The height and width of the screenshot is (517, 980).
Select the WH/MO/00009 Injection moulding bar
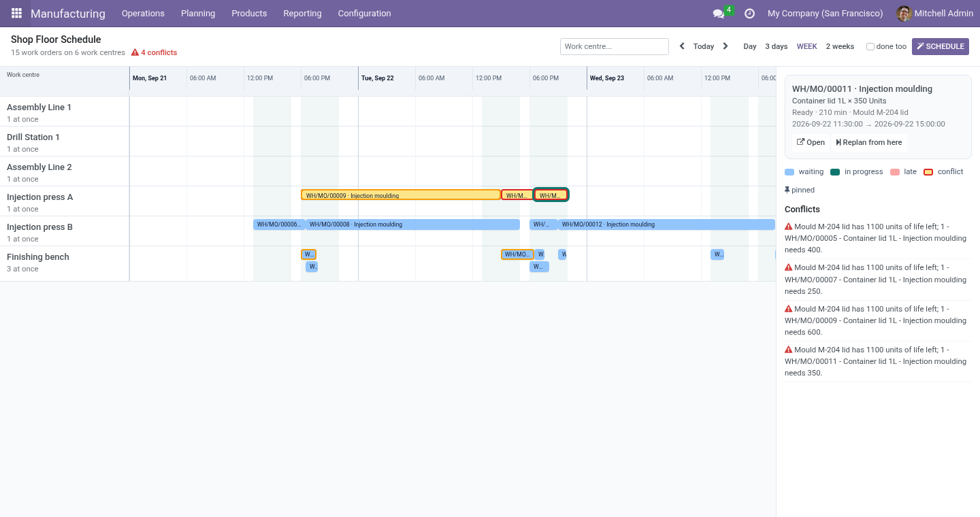[x=401, y=195]
